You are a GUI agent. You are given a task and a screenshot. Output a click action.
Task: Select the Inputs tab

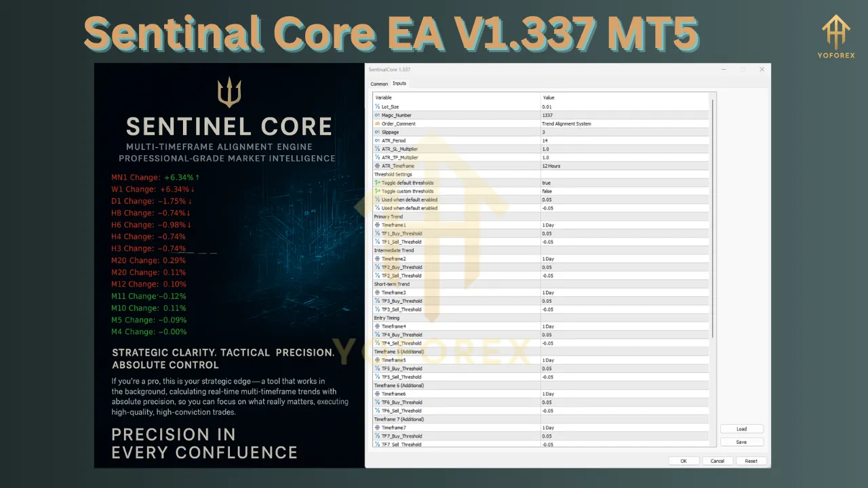click(399, 83)
